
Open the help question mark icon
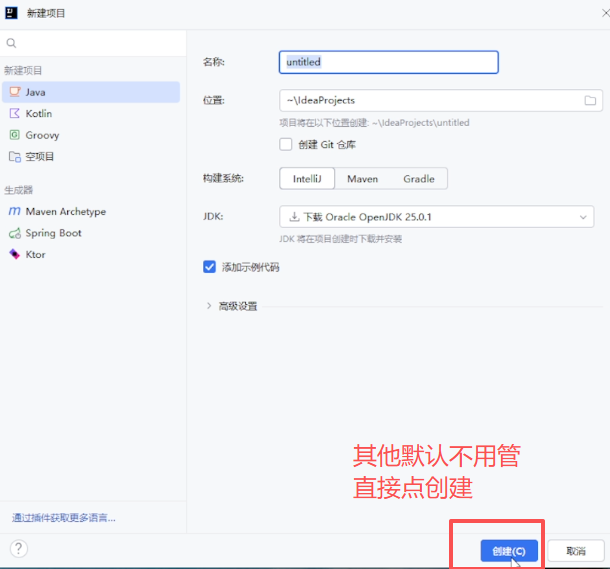coord(18,548)
